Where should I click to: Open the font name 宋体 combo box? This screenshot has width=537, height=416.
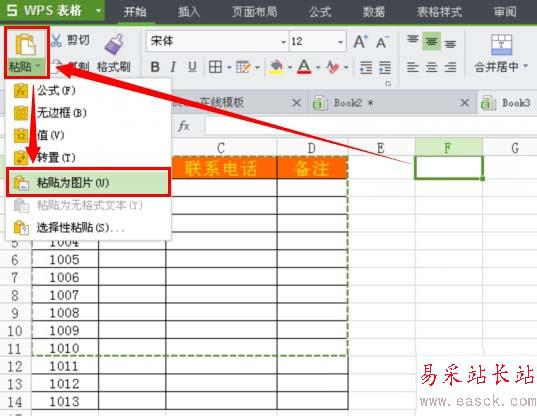click(x=217, y=41)
